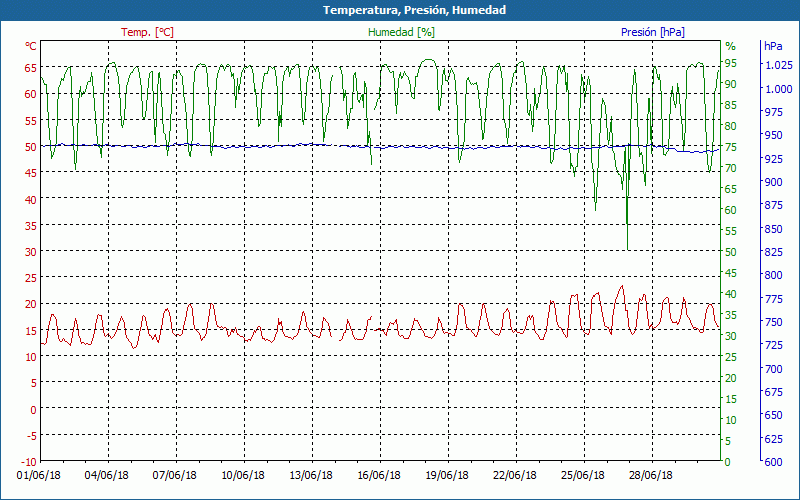The height and width of the screenshot is (500, 800).
Task: Click the 1.000 value on pressure axis
Action: click(x=779, y=89)
